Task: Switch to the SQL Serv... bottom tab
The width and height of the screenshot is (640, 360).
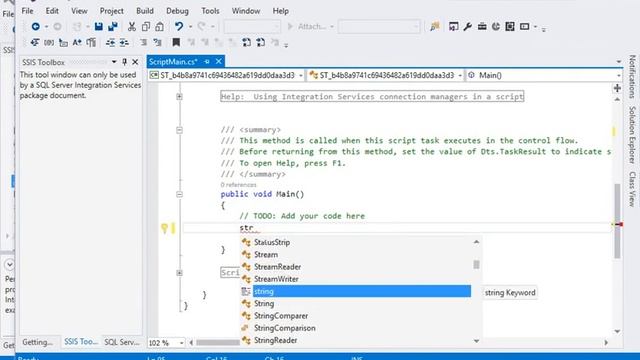Action: point(122,342)
